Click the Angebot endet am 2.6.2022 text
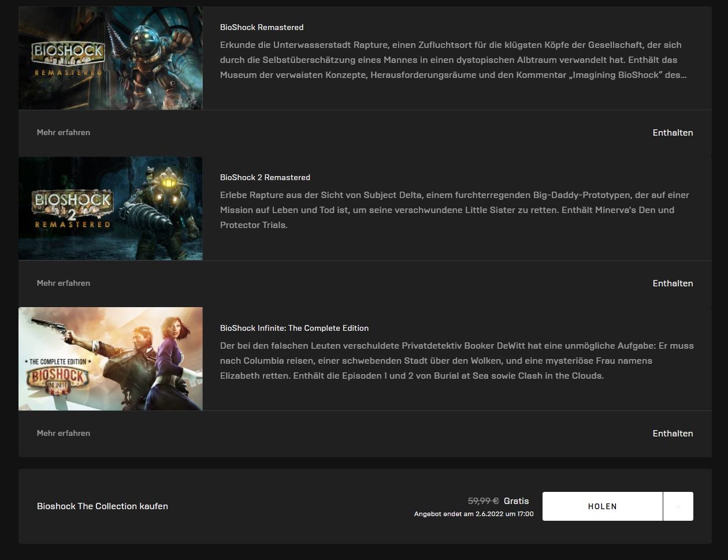This screenshot has height=560, width=728. pos(474,514)
